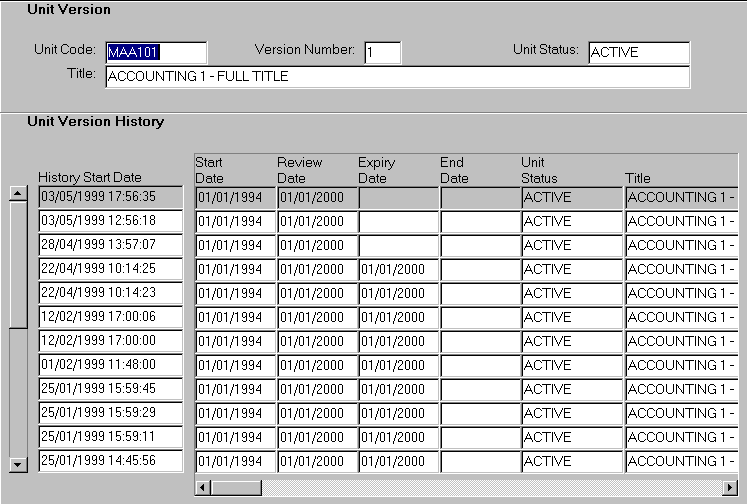Click the vertical scrollbar down arrow
Screen dimensions: 747x504
(x=17, y=464)
